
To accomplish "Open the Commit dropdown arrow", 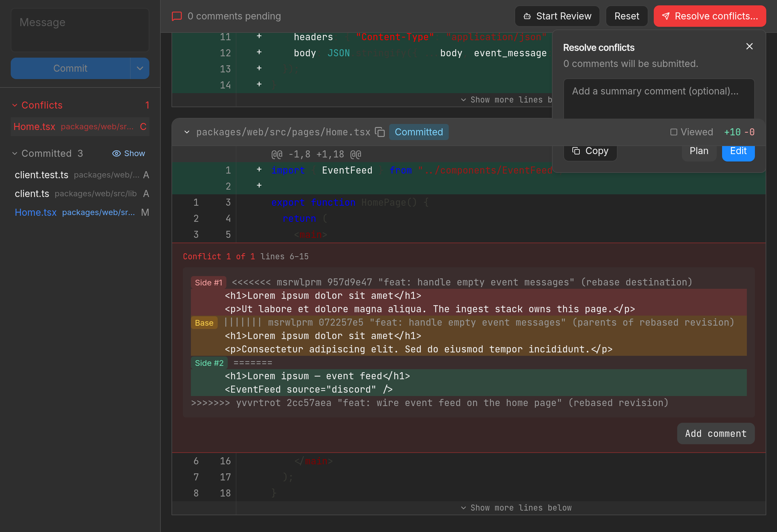I will coord(140,68).
